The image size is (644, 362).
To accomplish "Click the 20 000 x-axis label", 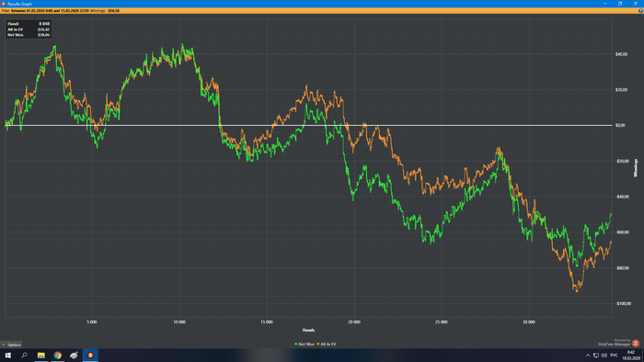I will coord(354,322).
